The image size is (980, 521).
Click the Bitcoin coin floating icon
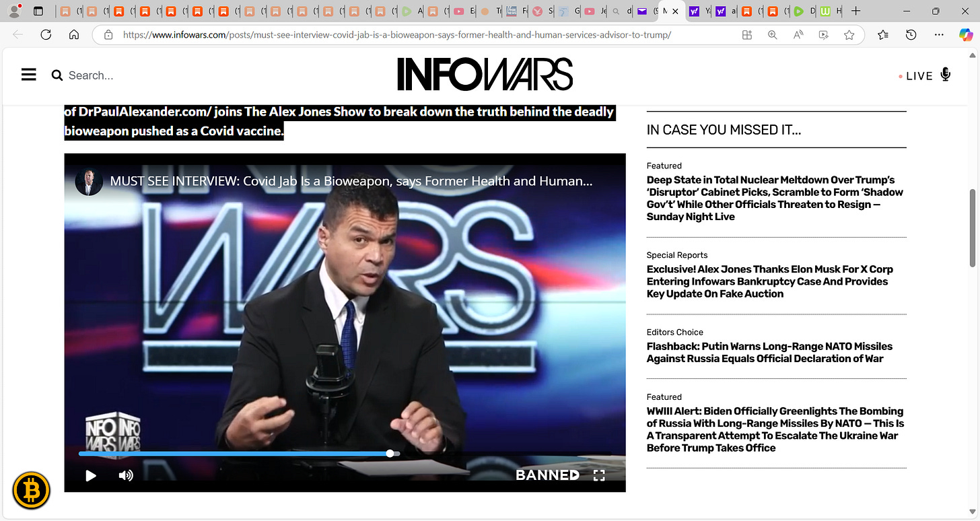pyautogui.click(x=32, y=489)
